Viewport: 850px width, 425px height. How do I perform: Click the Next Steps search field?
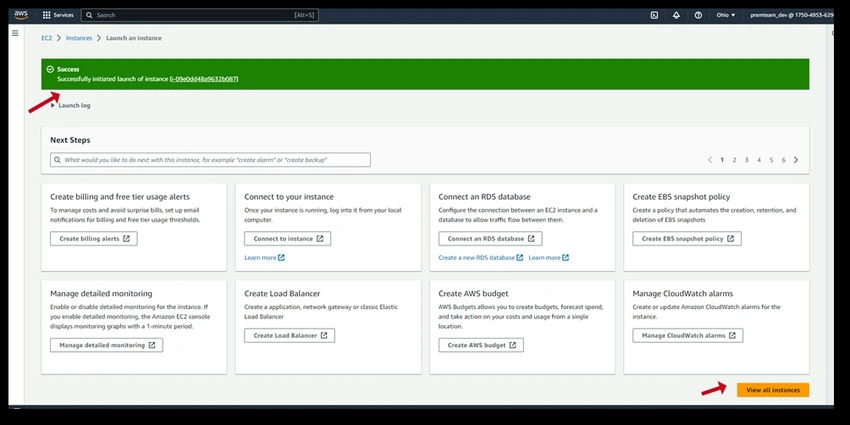click(x=210, y=160)
